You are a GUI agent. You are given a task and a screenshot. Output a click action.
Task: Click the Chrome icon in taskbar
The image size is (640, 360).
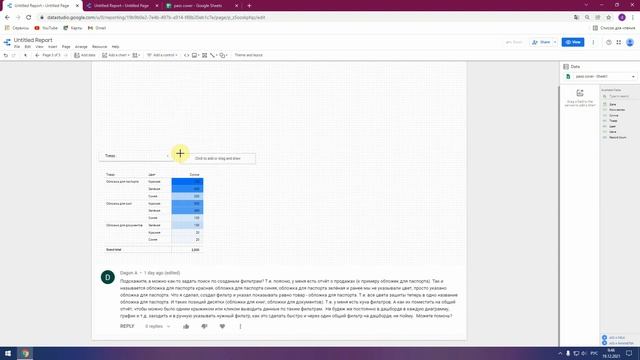(x=25, y=353)
